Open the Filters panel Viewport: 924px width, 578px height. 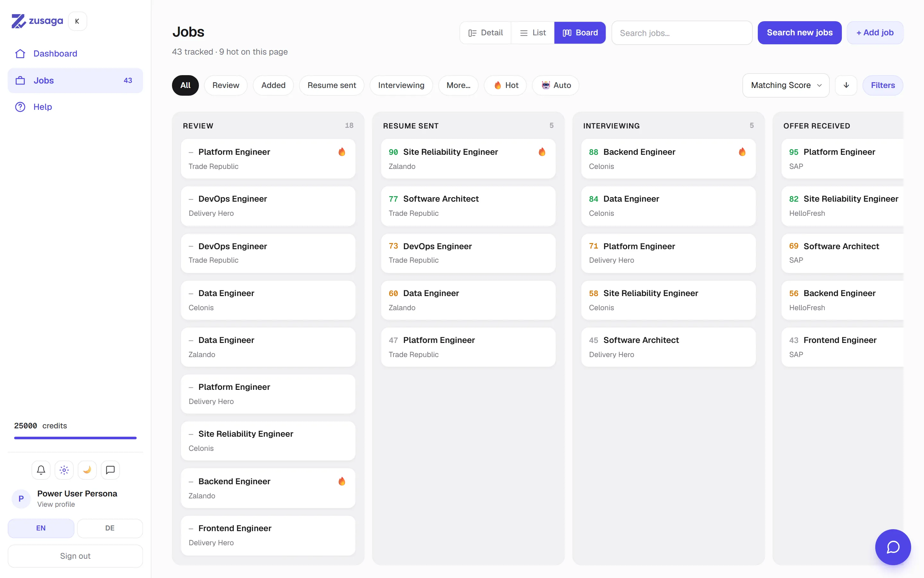883,85
